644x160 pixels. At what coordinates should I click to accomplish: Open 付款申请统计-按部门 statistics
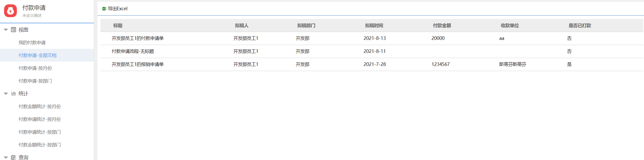click(40, 132)
